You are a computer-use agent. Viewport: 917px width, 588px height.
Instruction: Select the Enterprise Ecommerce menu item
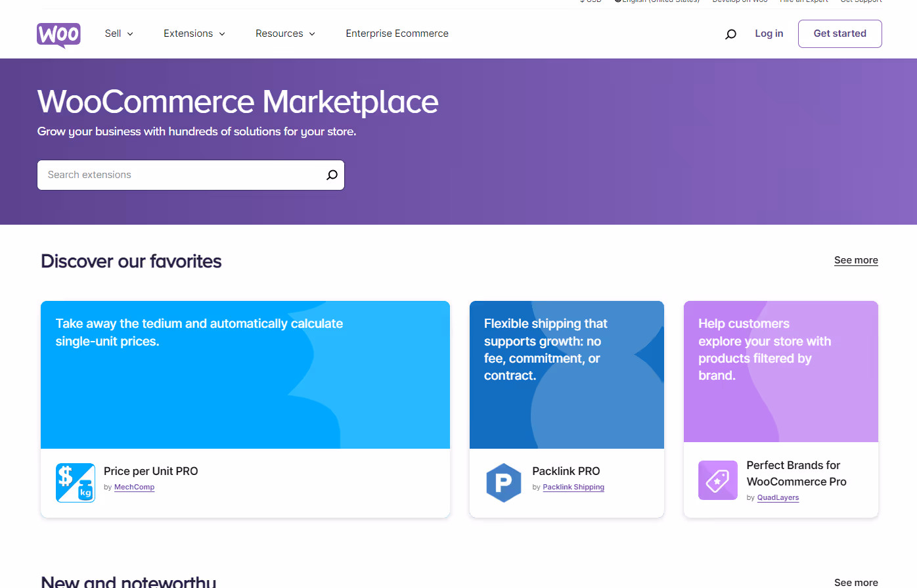click(x=397, y=33)
